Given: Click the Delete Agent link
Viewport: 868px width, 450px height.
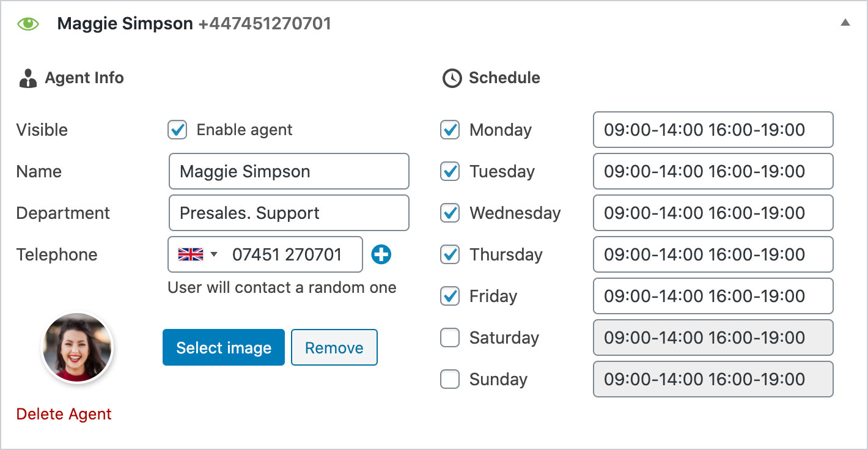Looking at the screenshot, I should (64, 414).
